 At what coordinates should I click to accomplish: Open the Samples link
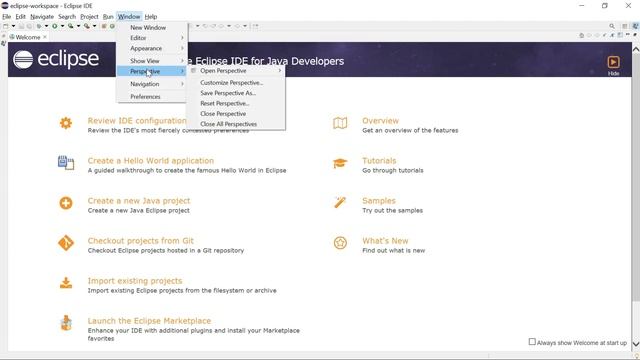379,200
